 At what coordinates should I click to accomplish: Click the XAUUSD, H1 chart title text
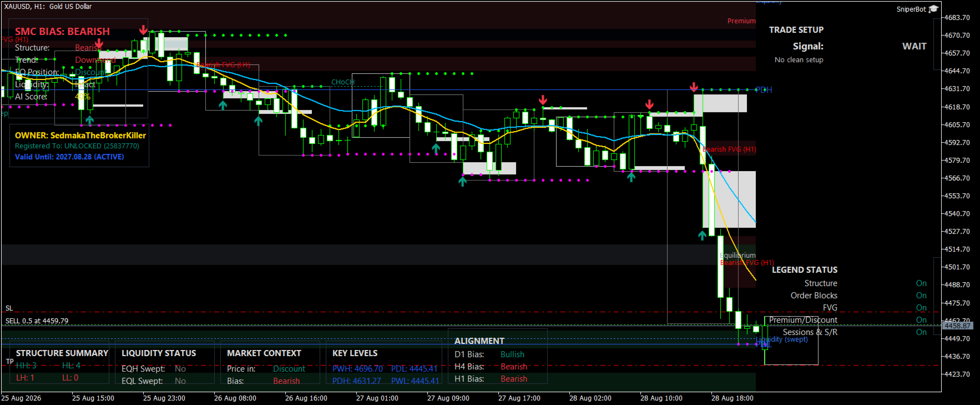[x=48, y=7]
